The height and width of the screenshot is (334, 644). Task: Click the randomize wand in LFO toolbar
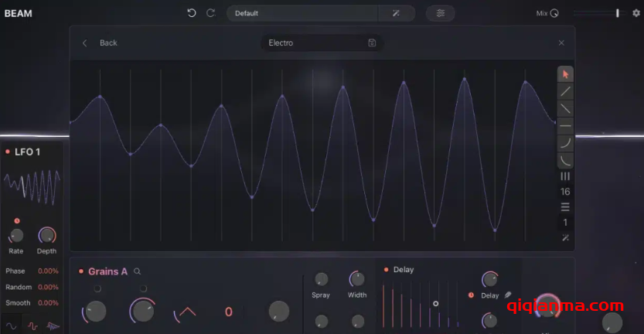(566, 238)
